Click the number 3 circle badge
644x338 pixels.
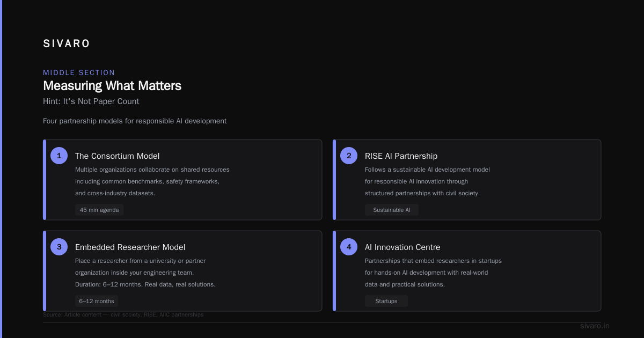(59, 247)
